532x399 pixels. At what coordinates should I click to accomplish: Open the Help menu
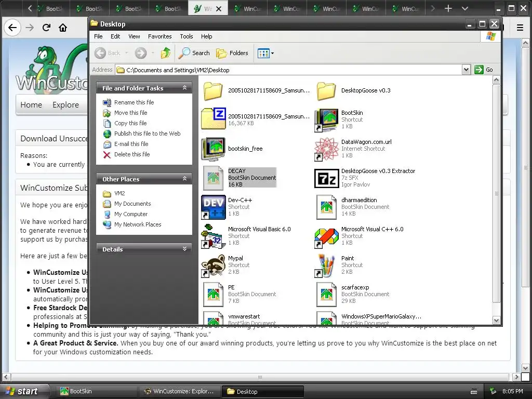206,36
